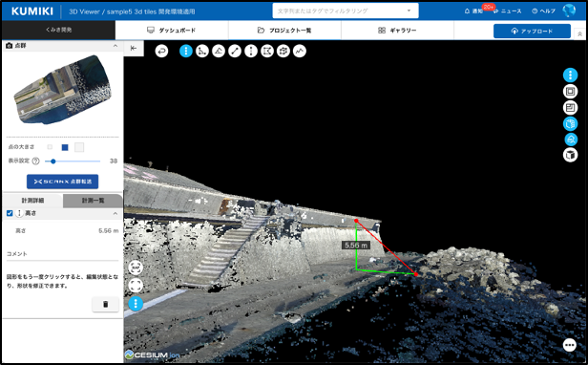Click the black cube icon on right
Image resolution: width=588 pixels, height=365 pixels.
point(570,155)
